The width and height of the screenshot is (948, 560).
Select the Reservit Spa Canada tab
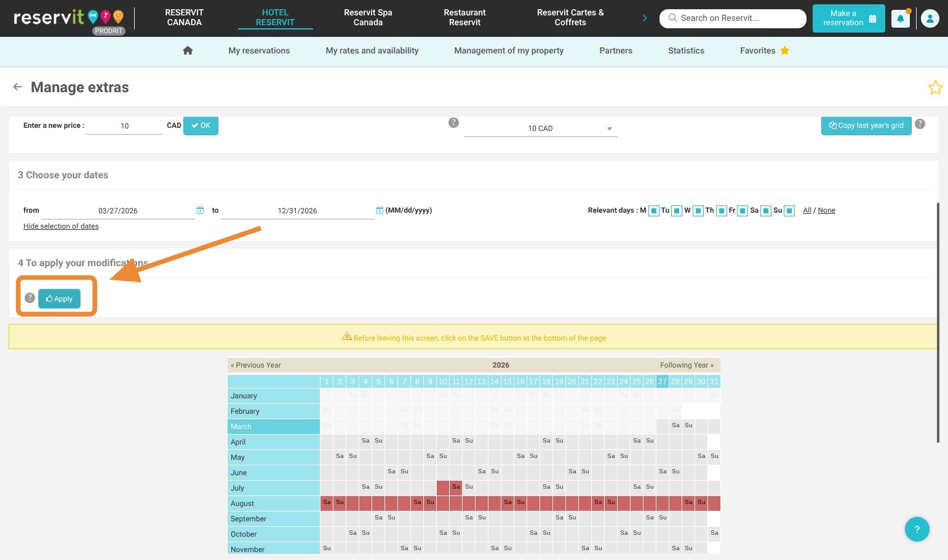pos(368,18)
